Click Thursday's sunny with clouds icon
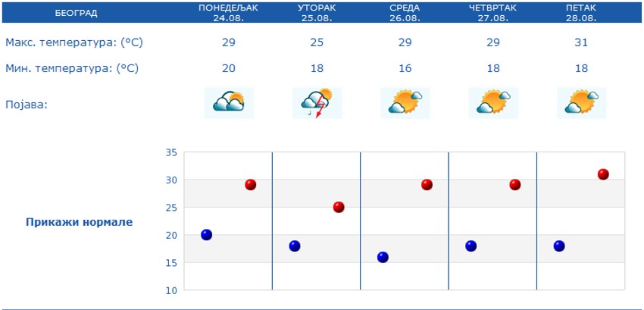 point(492,102)
